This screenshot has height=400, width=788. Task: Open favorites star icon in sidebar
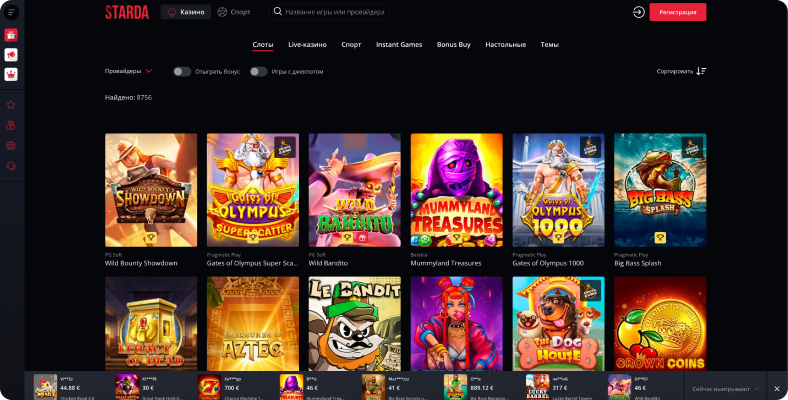[11, 105]
